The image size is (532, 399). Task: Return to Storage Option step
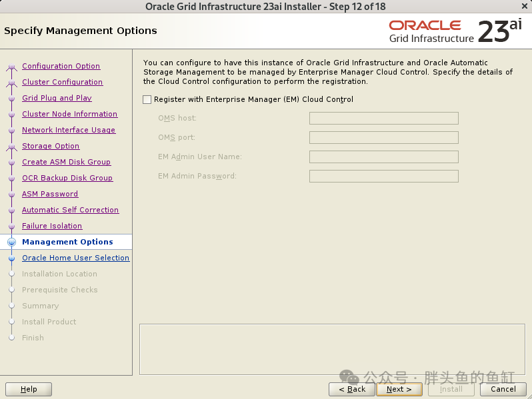click(51, 146)
